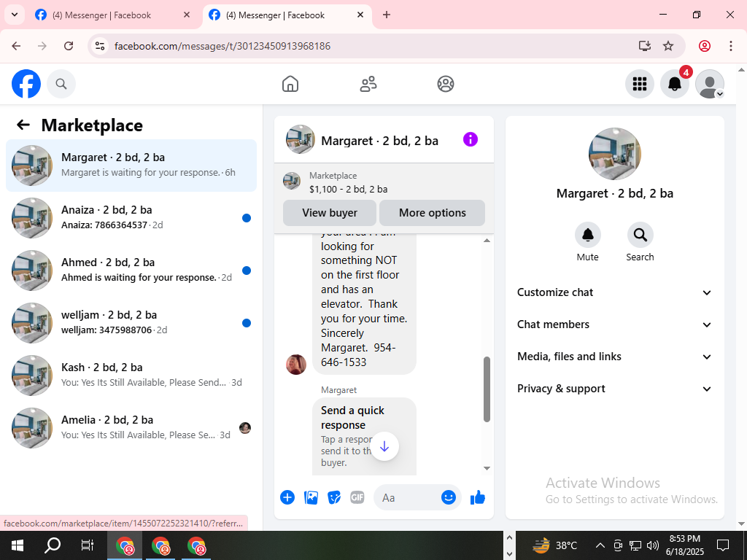Open volume control in system tray
Screen dimensions: 747x560
point(653,545)
